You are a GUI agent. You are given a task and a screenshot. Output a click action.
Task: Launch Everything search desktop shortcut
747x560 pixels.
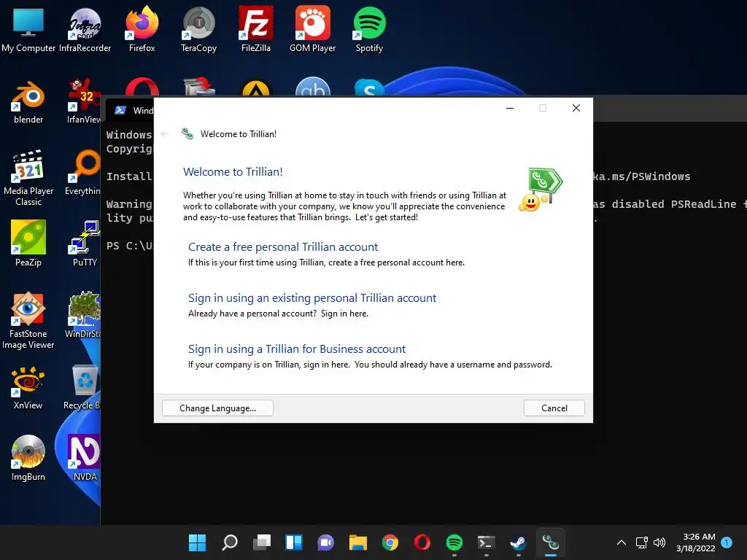pos(83,172)
